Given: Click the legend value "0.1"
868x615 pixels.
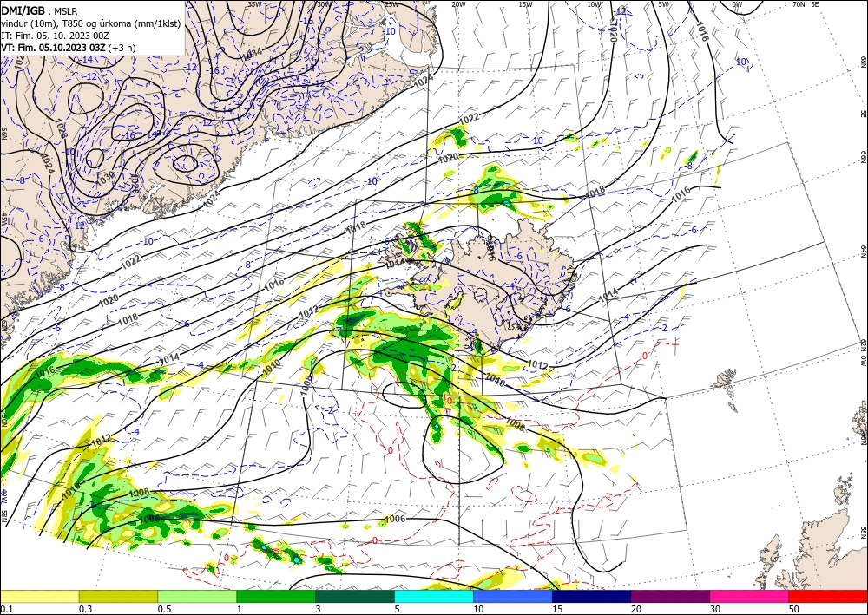Looking at the screenshot, I should point(6,609).
